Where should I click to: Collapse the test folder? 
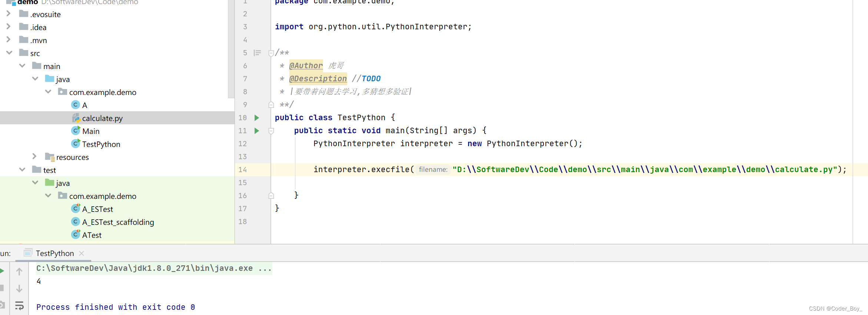22,170
